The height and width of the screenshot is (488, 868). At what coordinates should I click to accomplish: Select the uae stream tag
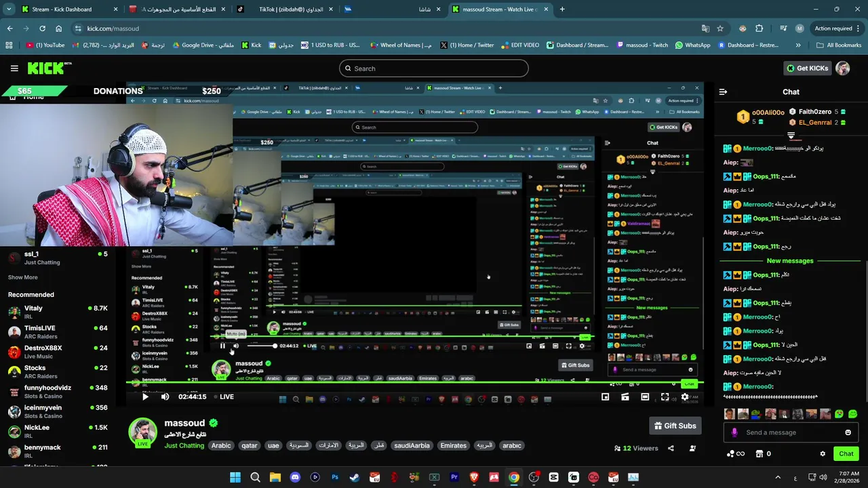tap(273, 446)
